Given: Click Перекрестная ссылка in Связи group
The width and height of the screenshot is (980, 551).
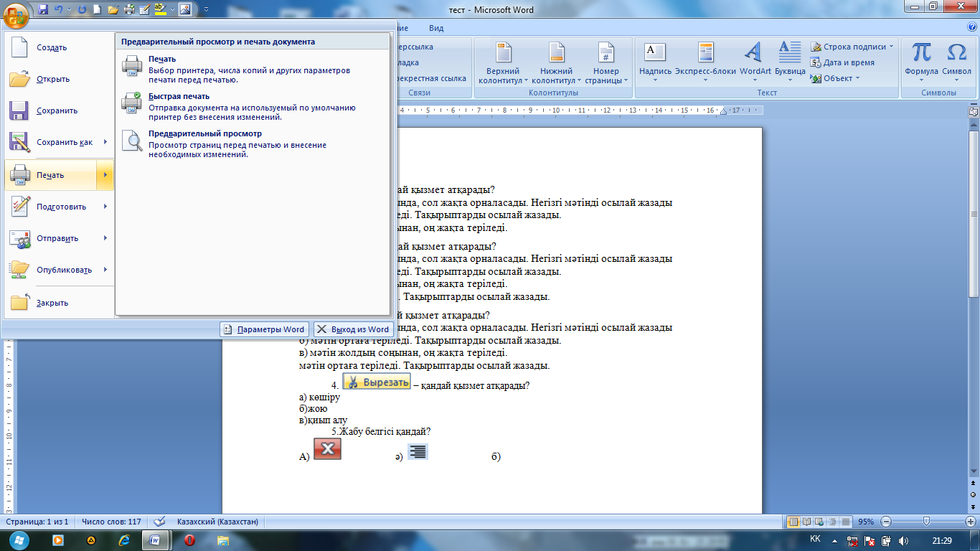Looking at the screenshot, I should pos(430,78).
